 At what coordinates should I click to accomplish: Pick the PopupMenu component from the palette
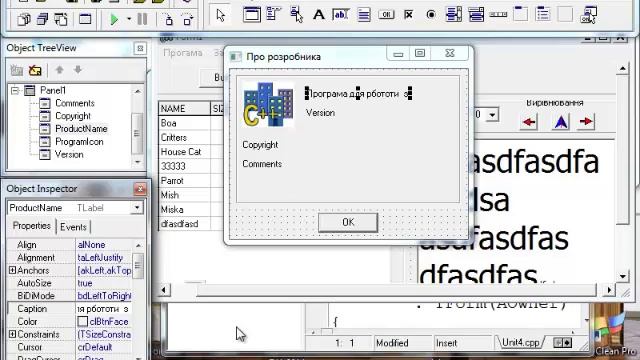pos(297,15)
